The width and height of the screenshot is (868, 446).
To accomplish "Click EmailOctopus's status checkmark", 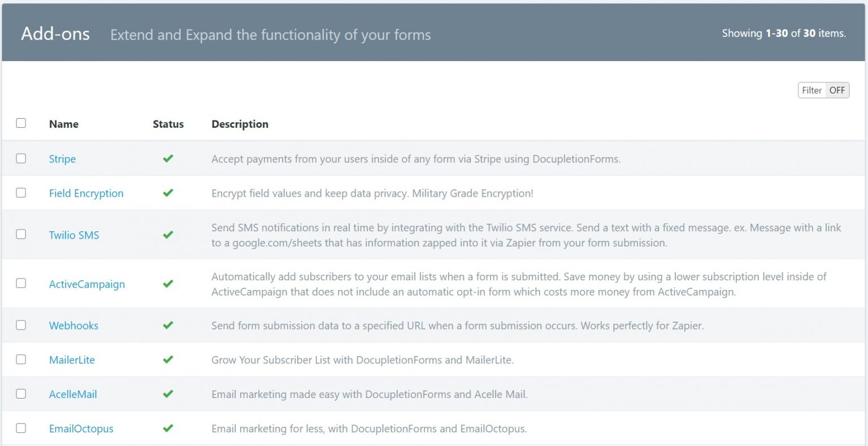I will [x=168, y=428].
